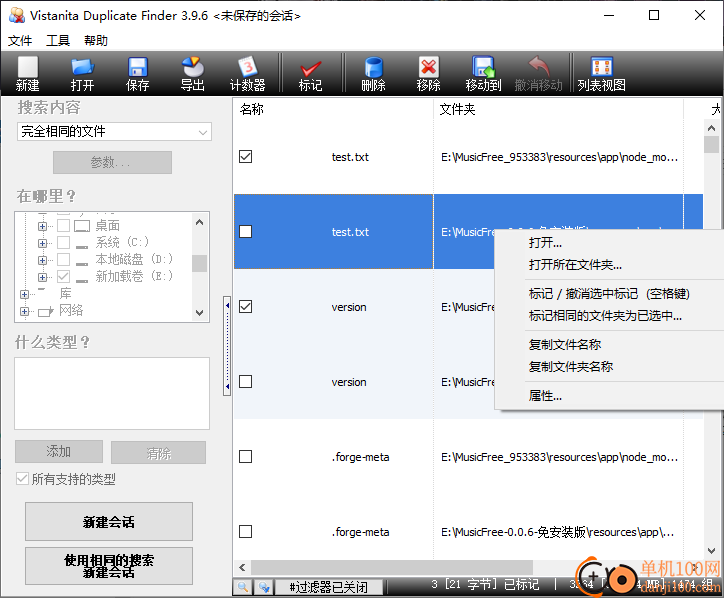
Task: Click the application icon in the title bar
Action: pyautogui.click(x=17, y=15)
